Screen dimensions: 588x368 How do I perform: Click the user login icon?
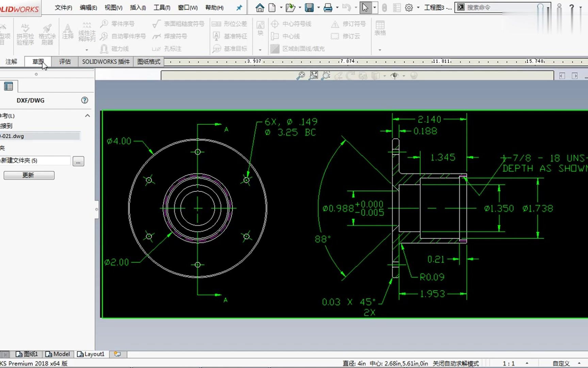(559, 7)
